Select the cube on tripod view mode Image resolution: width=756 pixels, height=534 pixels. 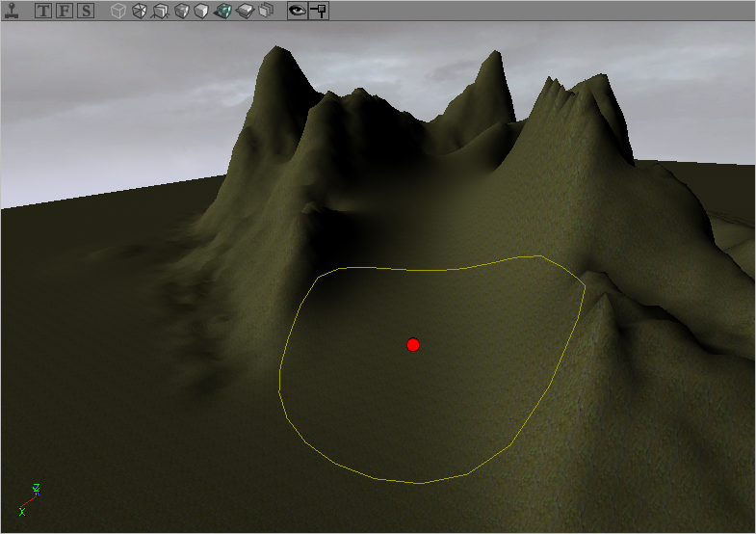coord(160,11)
